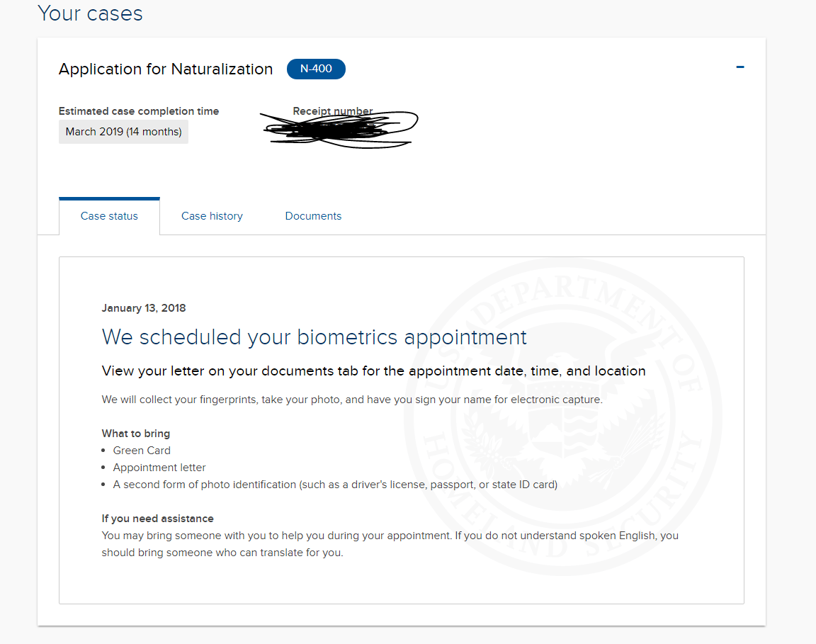
Task: Click the Department of Homeland Security seal watermark
Action: click(563, 417)
